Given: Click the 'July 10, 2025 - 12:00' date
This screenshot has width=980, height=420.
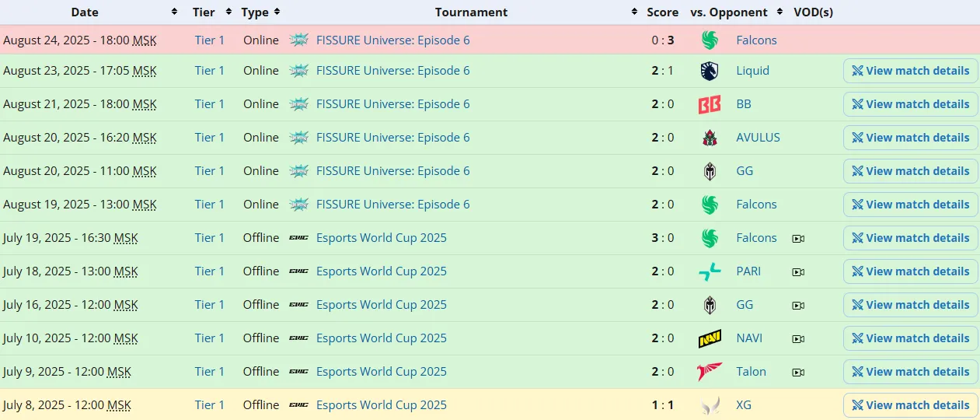Looking at the screenshot, I should pos(57,338).
